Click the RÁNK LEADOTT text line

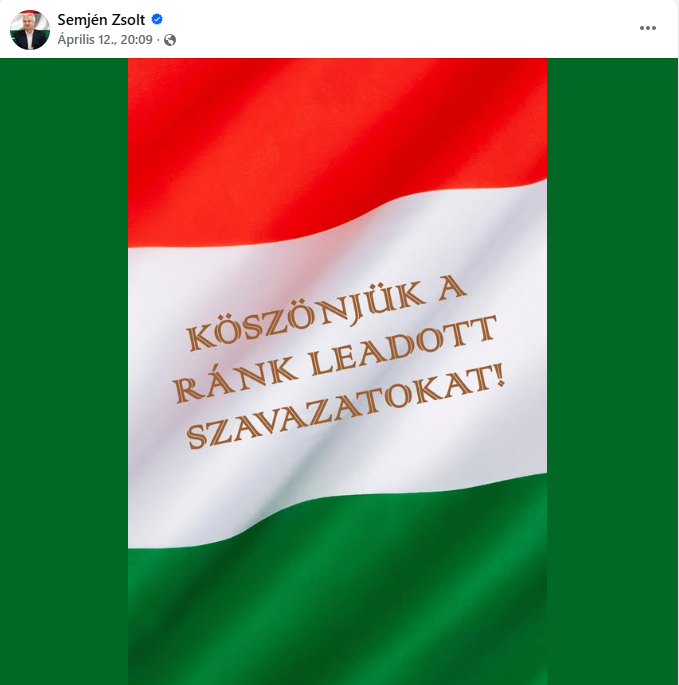point(336,359)
